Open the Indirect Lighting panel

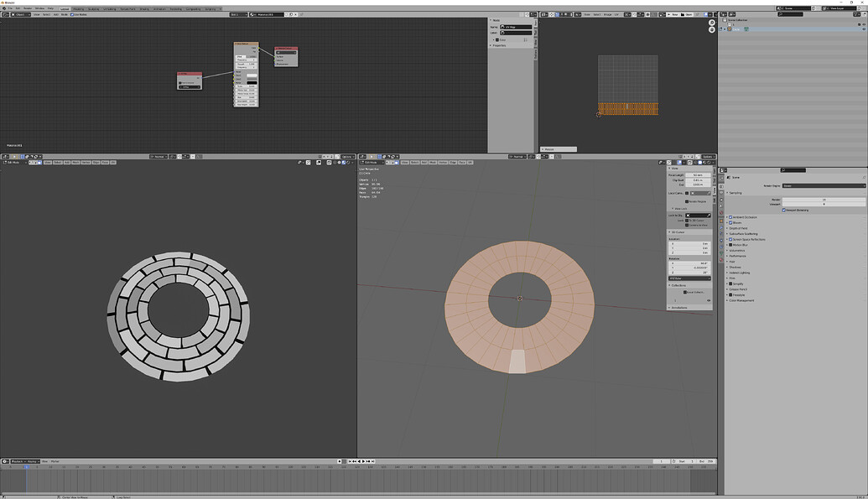[x=739, y=273]
